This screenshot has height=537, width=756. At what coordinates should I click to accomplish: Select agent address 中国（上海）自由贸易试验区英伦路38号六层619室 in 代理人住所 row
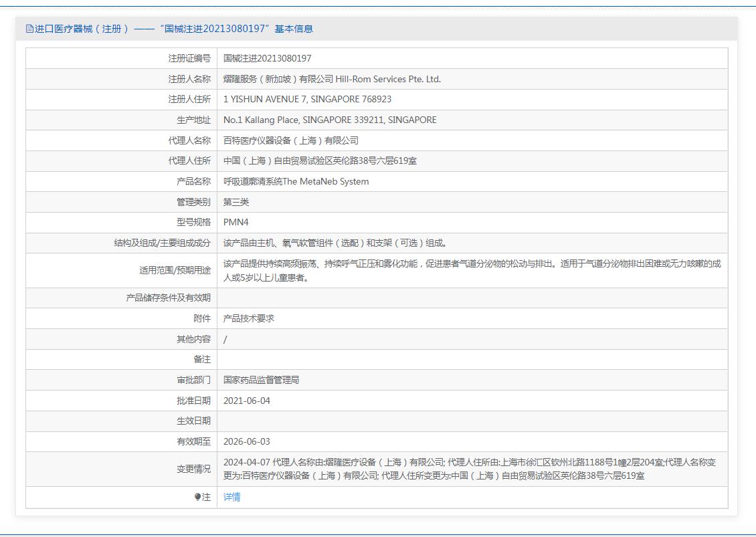[320, 161]
